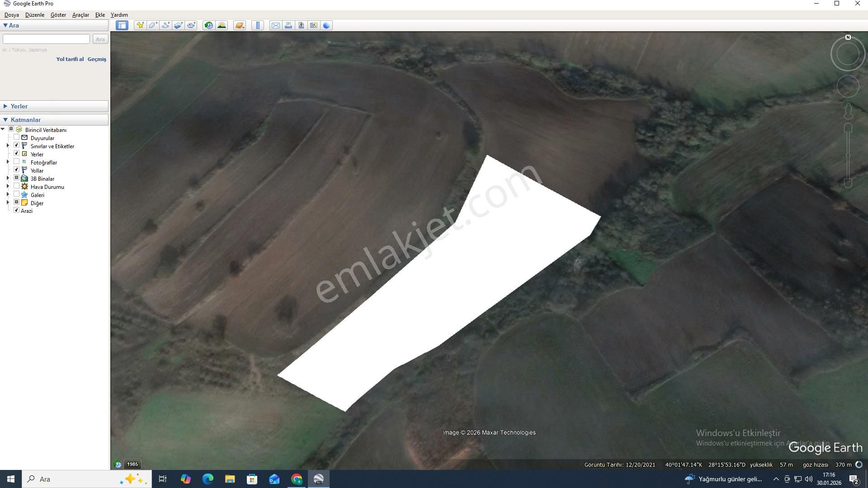
Task: Save the image with the toolbar icon
Action: tap(301, 25)
